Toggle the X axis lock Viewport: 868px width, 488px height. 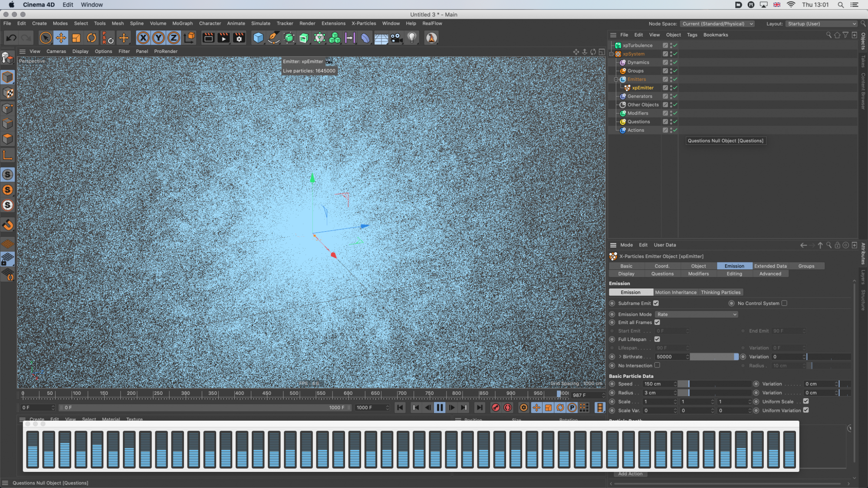143,38
